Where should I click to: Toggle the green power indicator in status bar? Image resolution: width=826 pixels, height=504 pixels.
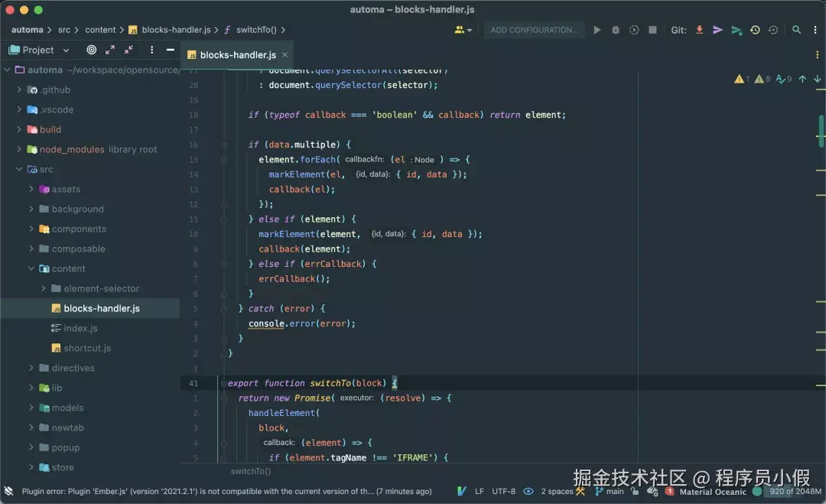757,491
